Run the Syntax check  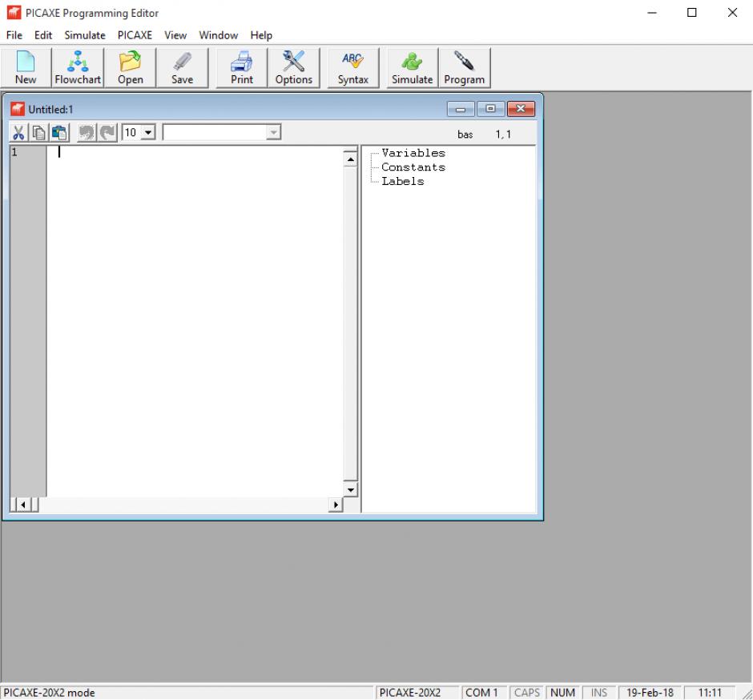(353, 68)
